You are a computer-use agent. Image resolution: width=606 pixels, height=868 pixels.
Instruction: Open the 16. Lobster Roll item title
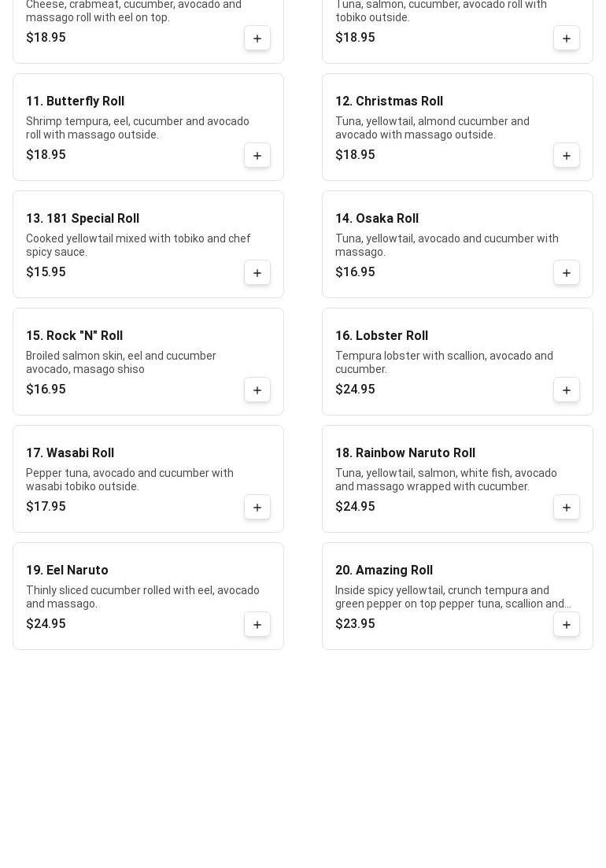pyautogui.click(x=382, y=336)
